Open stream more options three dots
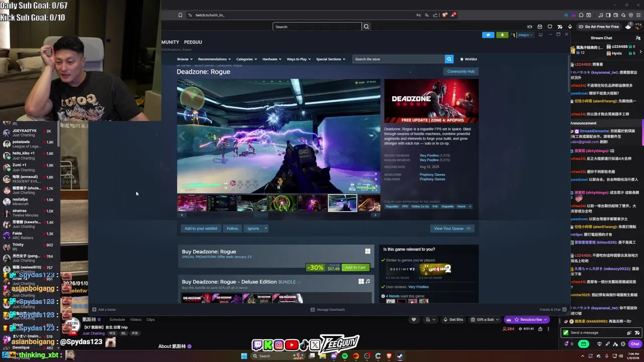644x362 pixels. pyautogui.click(x=548, y=329)
